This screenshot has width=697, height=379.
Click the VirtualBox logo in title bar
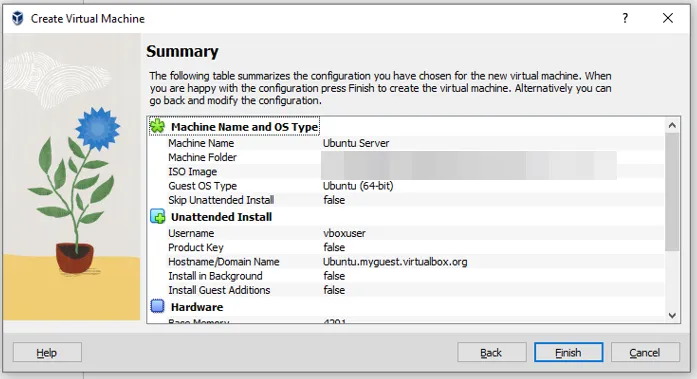click(x=17, y=19)
